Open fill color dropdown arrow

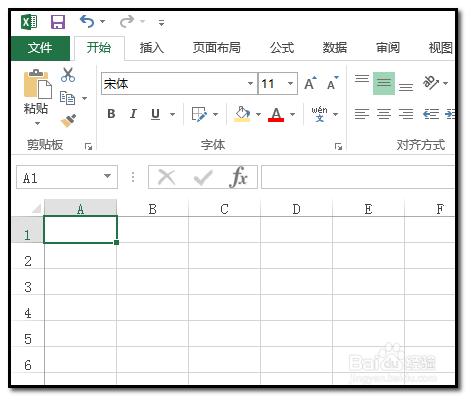pyautogui.click(x=258, y=115)
